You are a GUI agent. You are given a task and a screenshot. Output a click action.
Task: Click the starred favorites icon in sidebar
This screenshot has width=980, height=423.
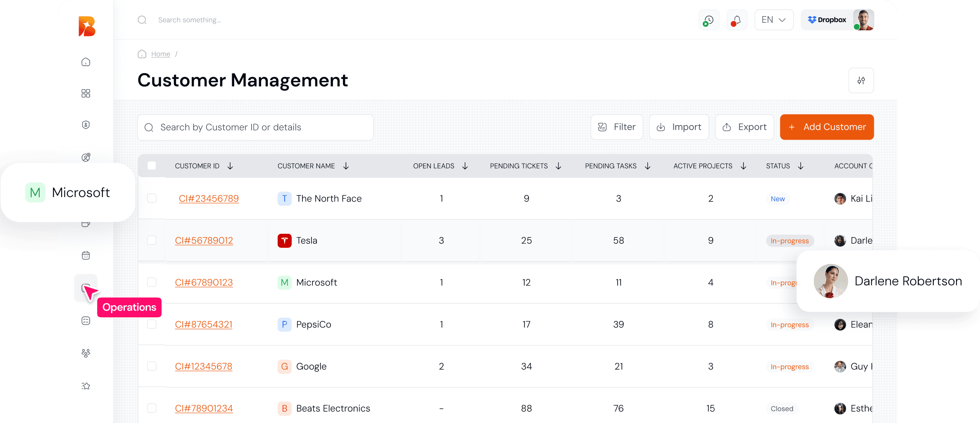(86, 386)
